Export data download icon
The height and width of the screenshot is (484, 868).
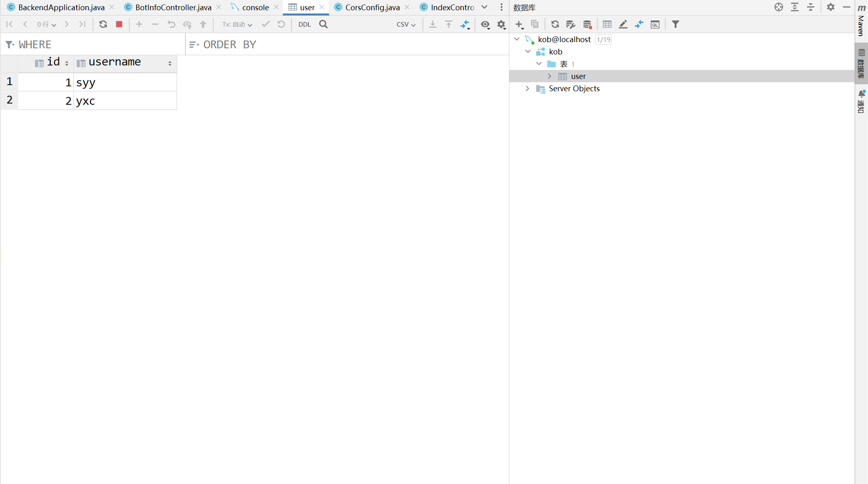click(433, 25)
